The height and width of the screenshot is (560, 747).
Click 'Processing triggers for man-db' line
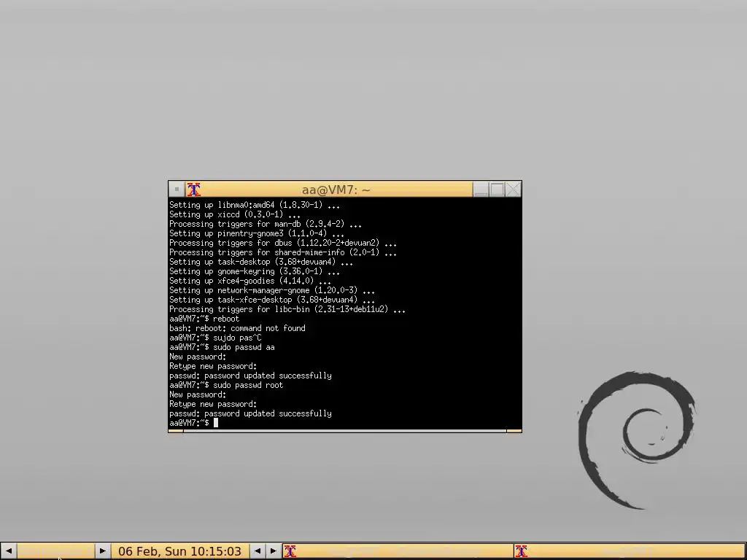(266, 224)
